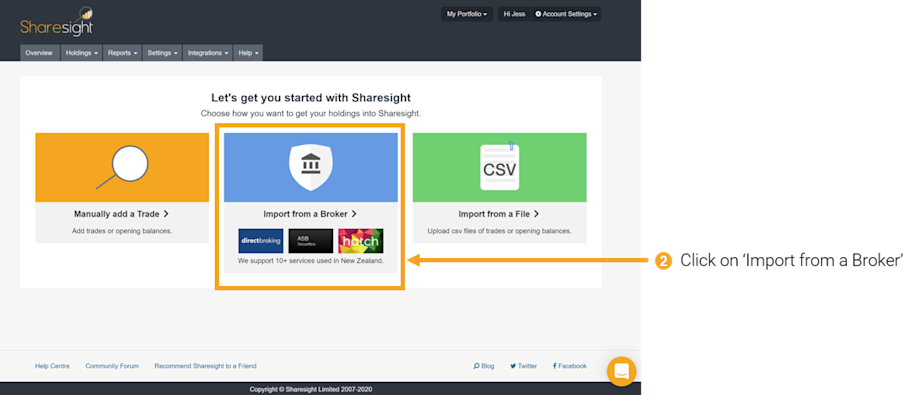Select the hatch logo

361,241
